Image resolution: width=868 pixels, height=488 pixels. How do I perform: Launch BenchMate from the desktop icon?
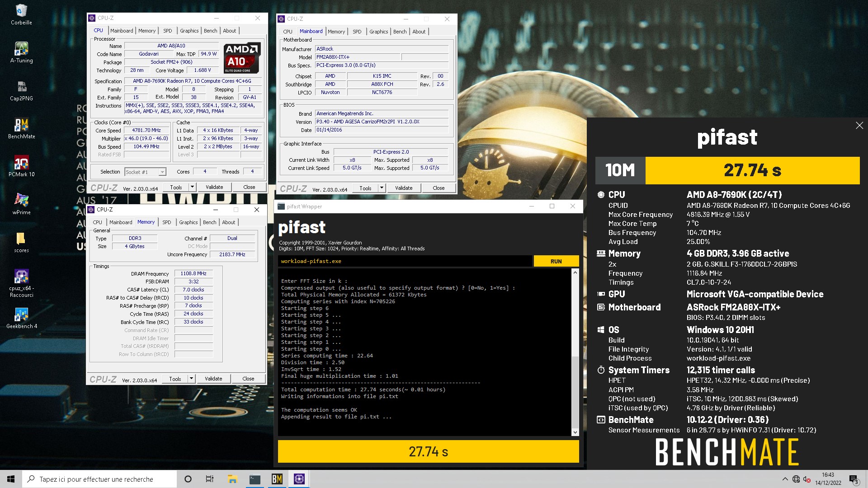click(21, 128)
